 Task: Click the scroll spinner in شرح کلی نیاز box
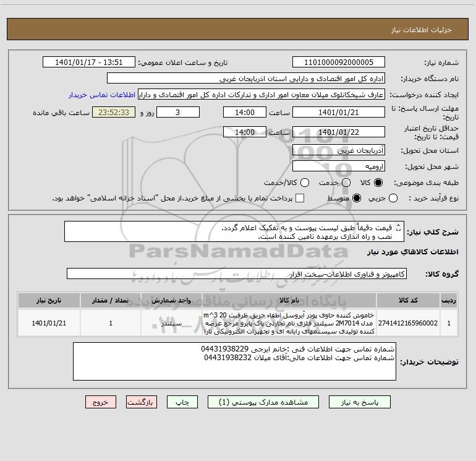click(x=399, y=227)
